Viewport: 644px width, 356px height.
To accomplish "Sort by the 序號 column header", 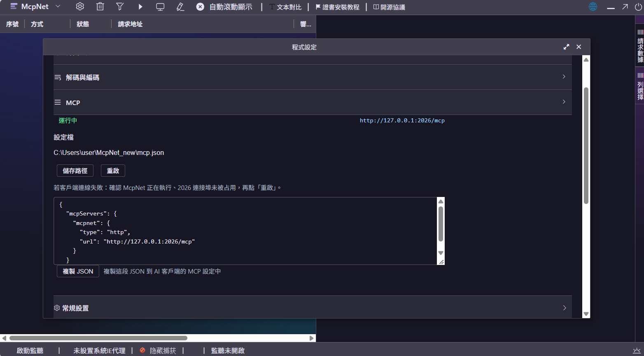I will (x=12, y=24).
